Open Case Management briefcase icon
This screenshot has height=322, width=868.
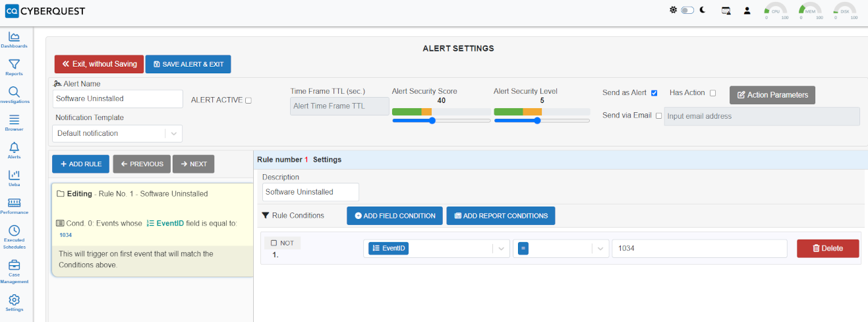[14, 265]
